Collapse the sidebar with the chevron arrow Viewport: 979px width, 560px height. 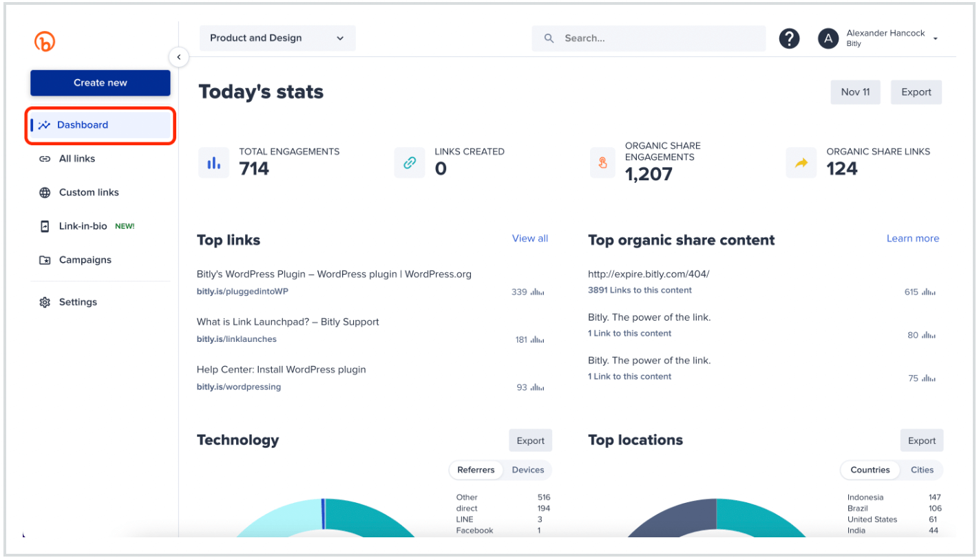point(178,57)
